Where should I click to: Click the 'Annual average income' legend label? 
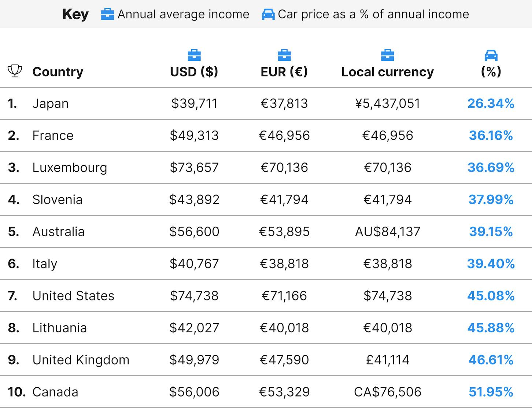click(184, 14)
